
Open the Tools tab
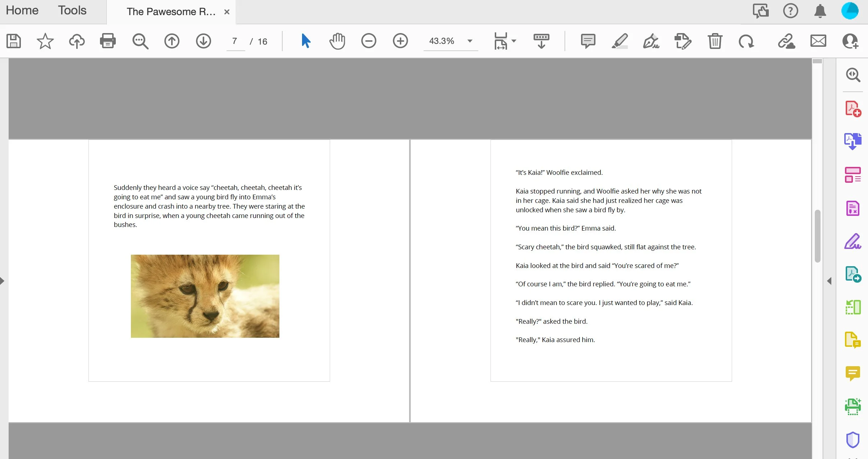click(72, 10)
